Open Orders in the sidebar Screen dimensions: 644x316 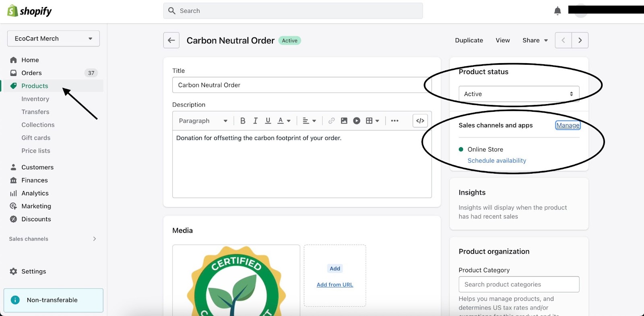(x=31, y=73)
